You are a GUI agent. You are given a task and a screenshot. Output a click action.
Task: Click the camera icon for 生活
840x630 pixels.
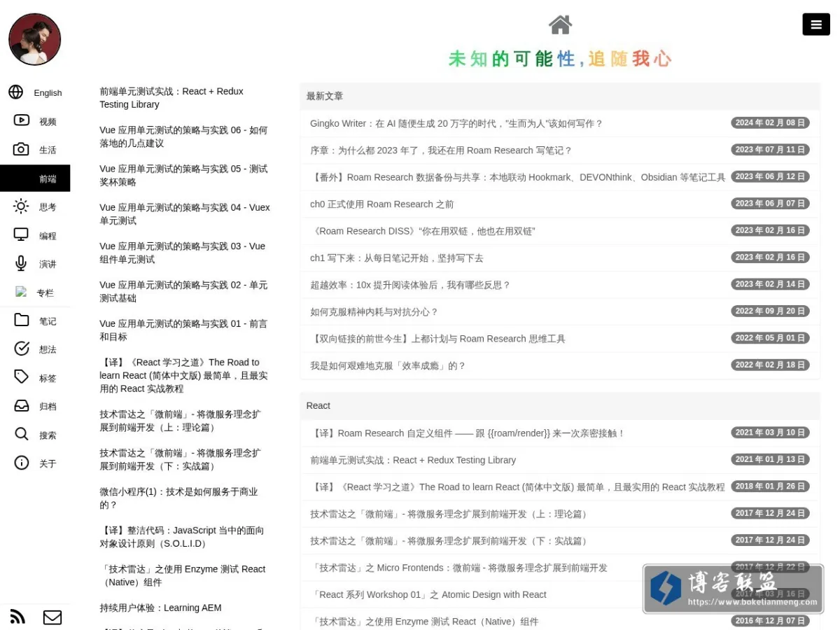click(x=22, y=149)
